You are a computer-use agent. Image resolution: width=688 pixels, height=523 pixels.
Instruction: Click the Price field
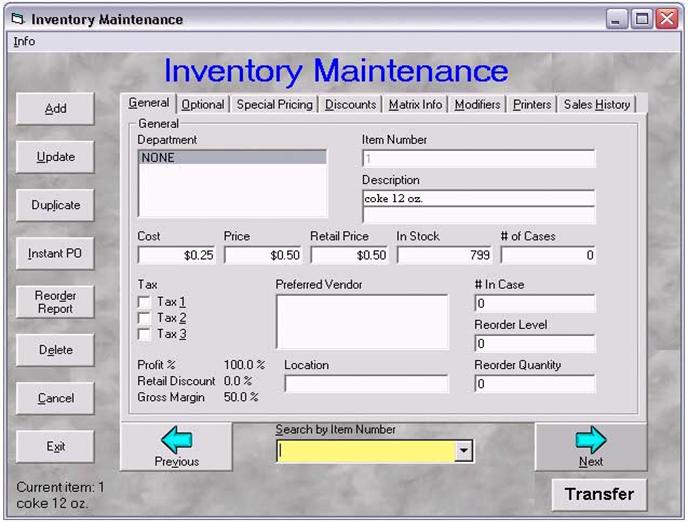click(x=263, y=255)
